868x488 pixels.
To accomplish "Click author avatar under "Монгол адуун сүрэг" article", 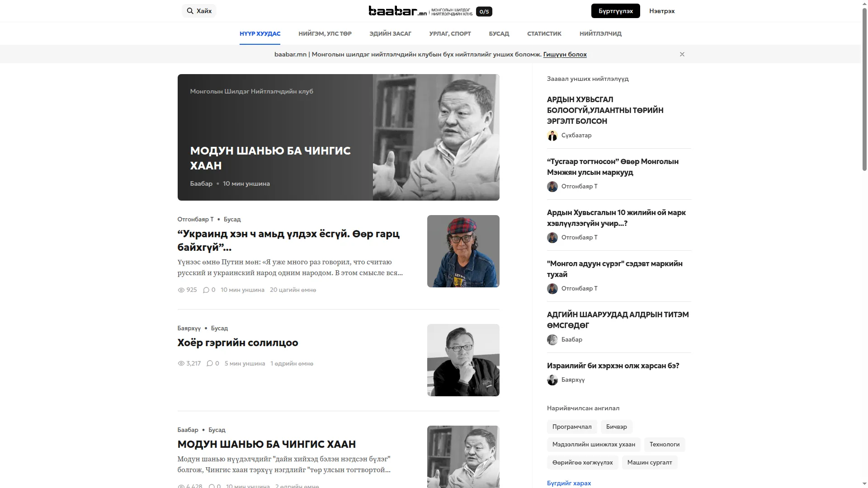I will (x=552, y=289).
